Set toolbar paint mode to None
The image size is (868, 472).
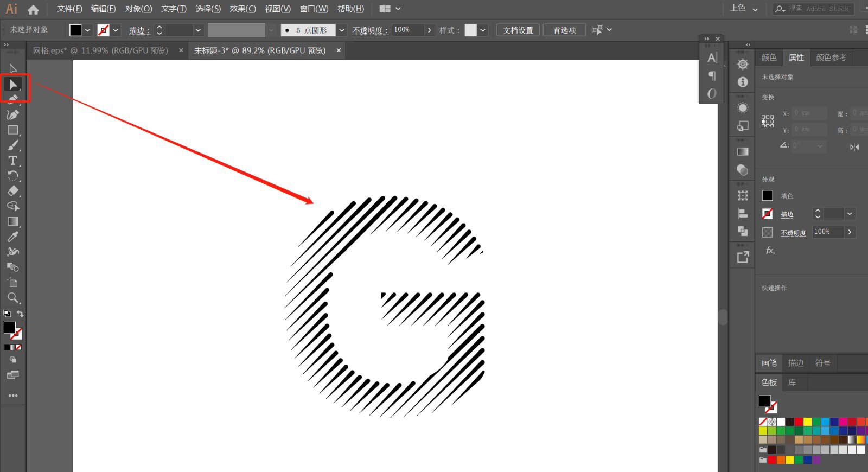tap(19, 347)
